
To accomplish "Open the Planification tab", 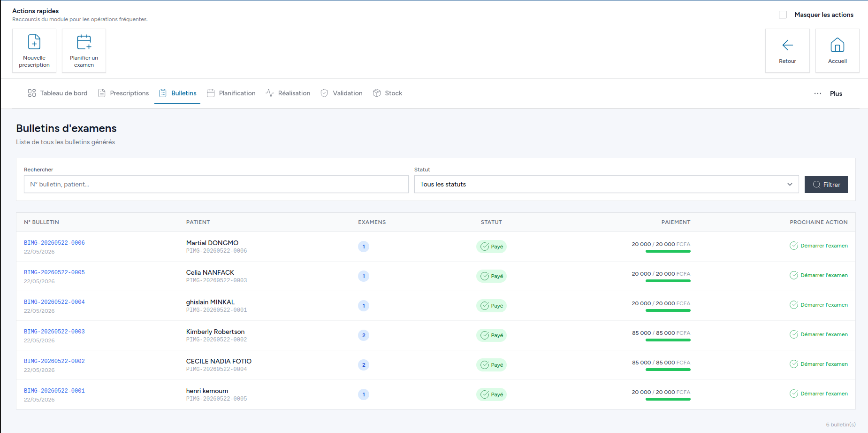I will (x=231, y=93).
